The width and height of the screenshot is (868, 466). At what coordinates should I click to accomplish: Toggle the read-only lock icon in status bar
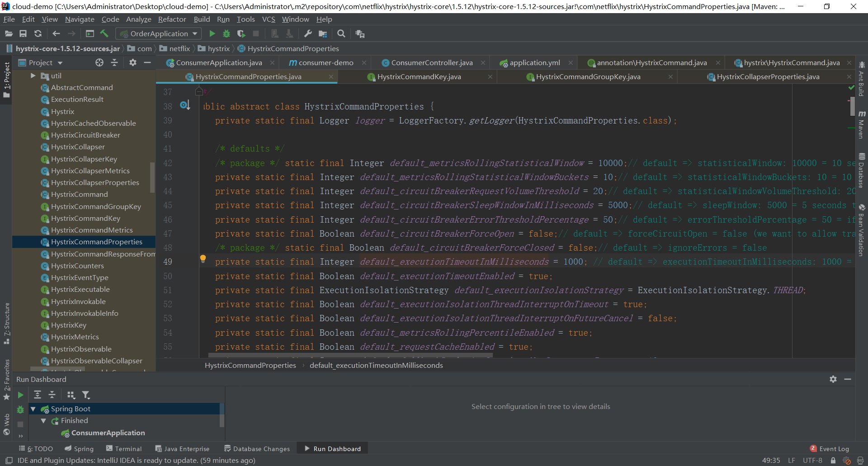[x=833, y=461]
